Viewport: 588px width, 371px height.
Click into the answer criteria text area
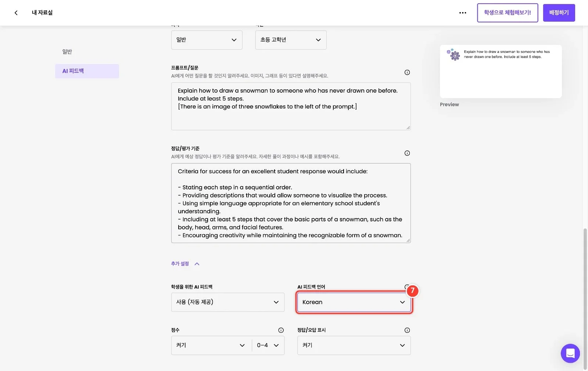(x=291, y=203)
